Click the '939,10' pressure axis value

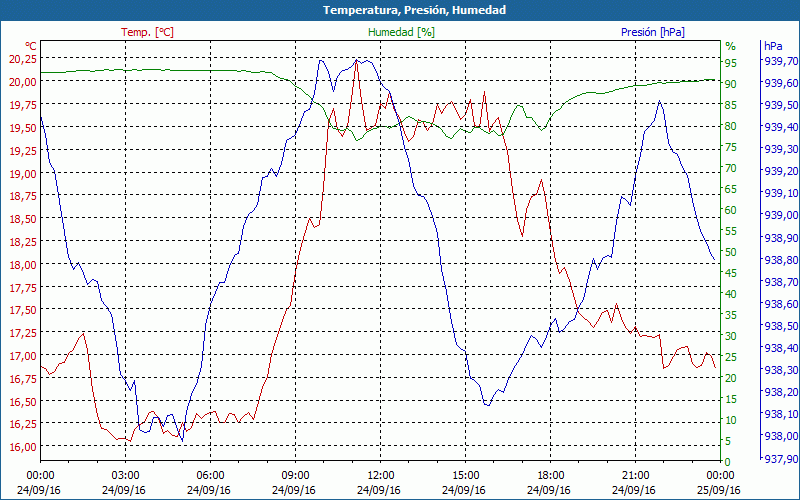point(780,193)
